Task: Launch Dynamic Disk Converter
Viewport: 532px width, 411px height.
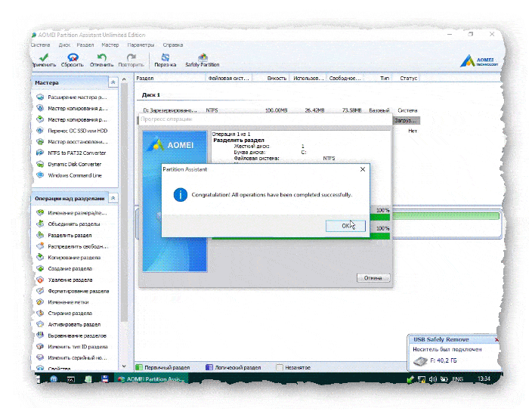Action: 69,164
